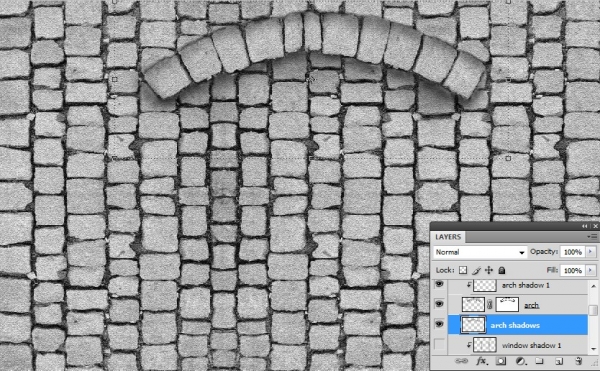Open the Layers panel options menu
Image resolution: width=600 pixels, height=371 pixels.
[x=592, y=237]
